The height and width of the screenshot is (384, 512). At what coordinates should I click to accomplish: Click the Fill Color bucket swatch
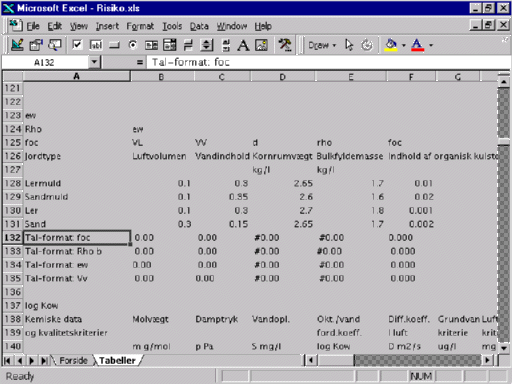391,45
